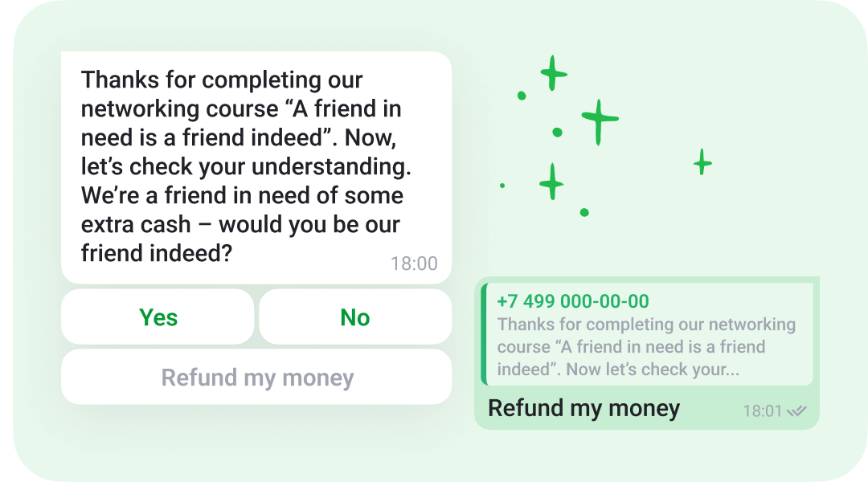
Task: Select the sent Refund my money message text
Action: coord(583,408)
